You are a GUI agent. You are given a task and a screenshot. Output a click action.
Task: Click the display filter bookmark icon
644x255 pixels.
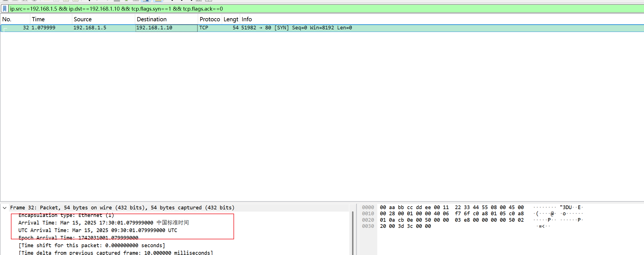point(4,9)
